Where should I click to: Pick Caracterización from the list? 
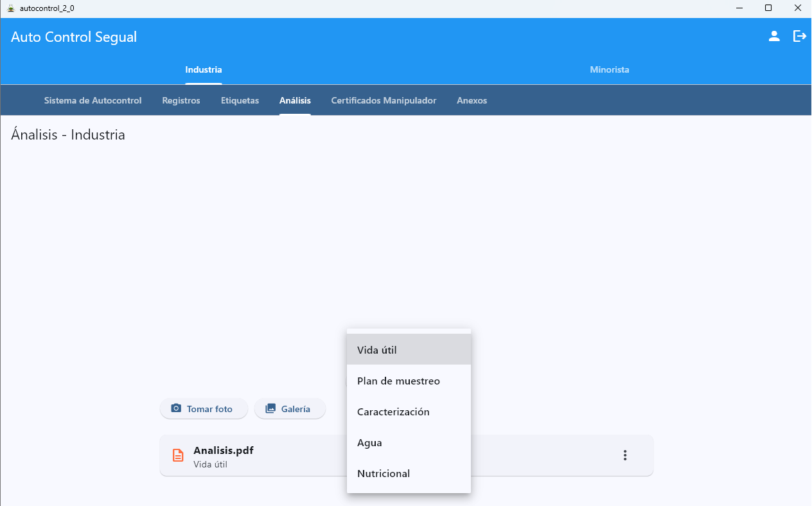coord(409,411)
